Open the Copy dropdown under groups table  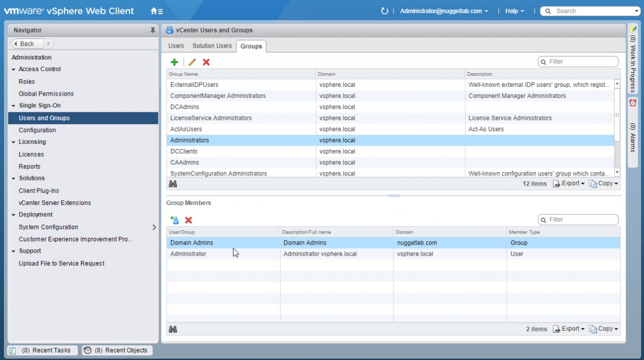pyautogui.click(x=604, y=184)
